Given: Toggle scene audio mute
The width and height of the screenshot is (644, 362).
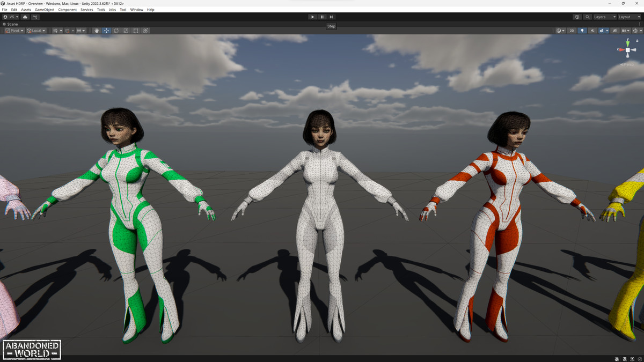Looking at the screenshot, I should (592, 31).
